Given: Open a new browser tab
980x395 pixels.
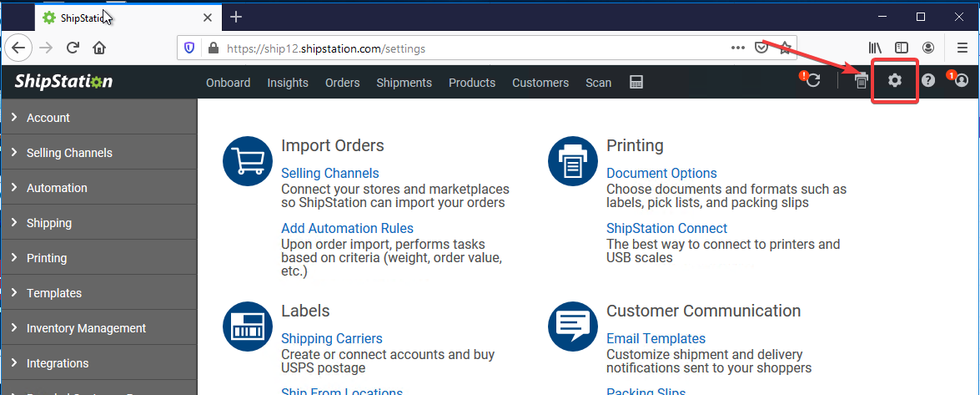Looking at the screenshot, I should [236, 17].
